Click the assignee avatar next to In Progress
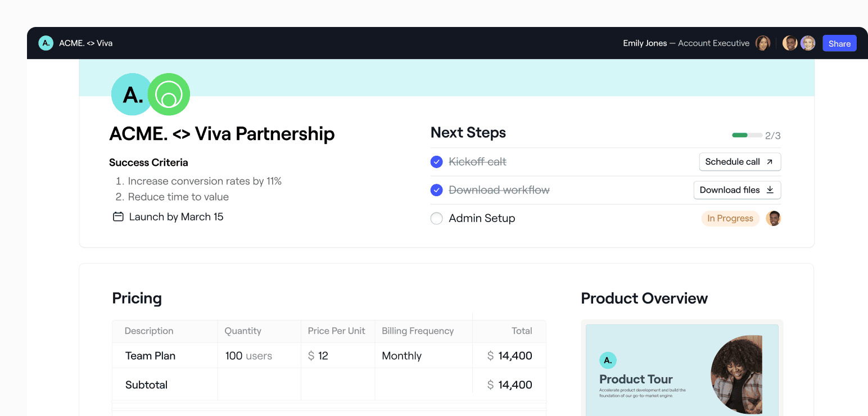Screen dimensions: 868x416 (x=774, y=219)
